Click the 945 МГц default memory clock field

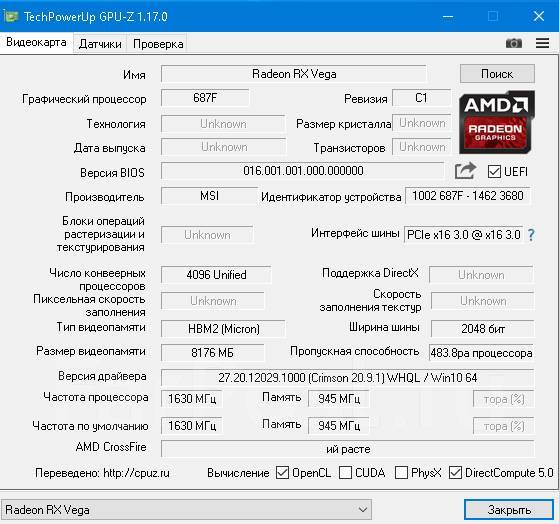tap(339, 426)
